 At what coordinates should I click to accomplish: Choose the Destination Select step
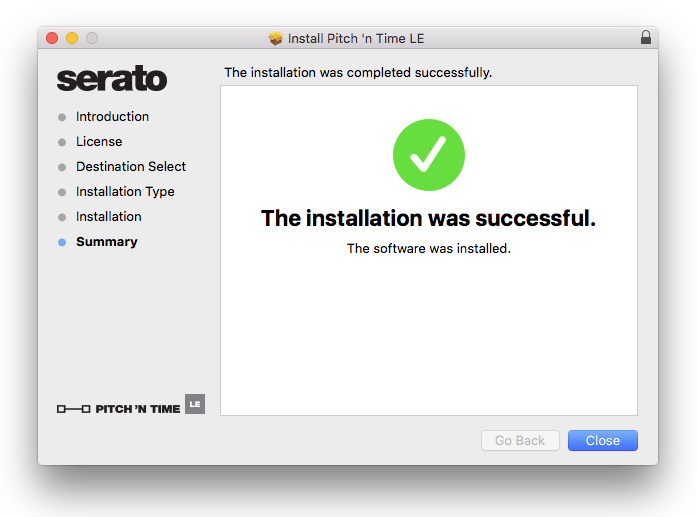pyautogui.click(x=131, y=167)
